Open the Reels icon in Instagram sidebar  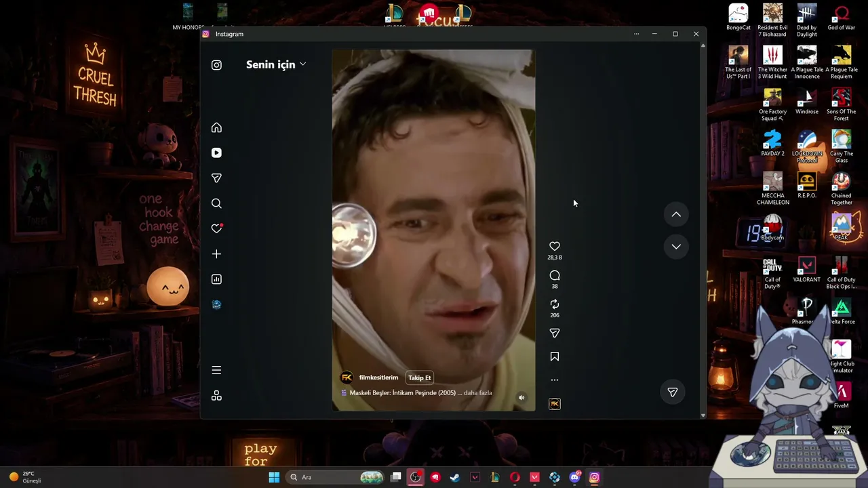pyautogui.click(x=216, y=153)
